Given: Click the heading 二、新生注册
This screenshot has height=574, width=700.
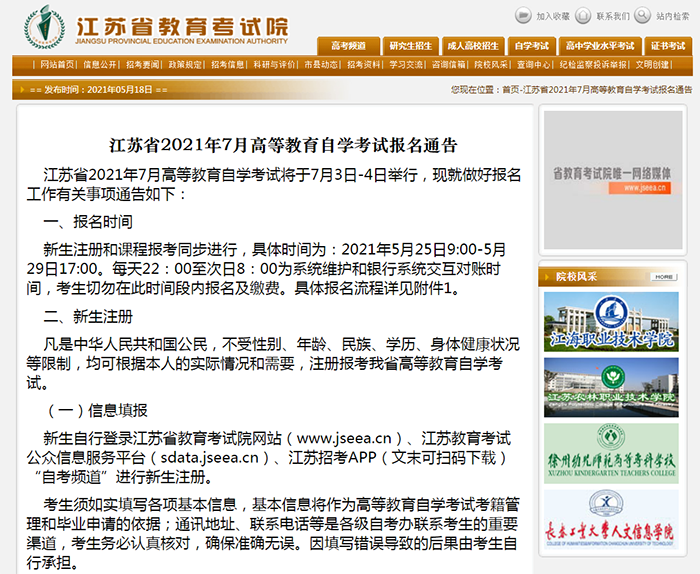Looking at the screenshot, I should [x=88, y=316].
